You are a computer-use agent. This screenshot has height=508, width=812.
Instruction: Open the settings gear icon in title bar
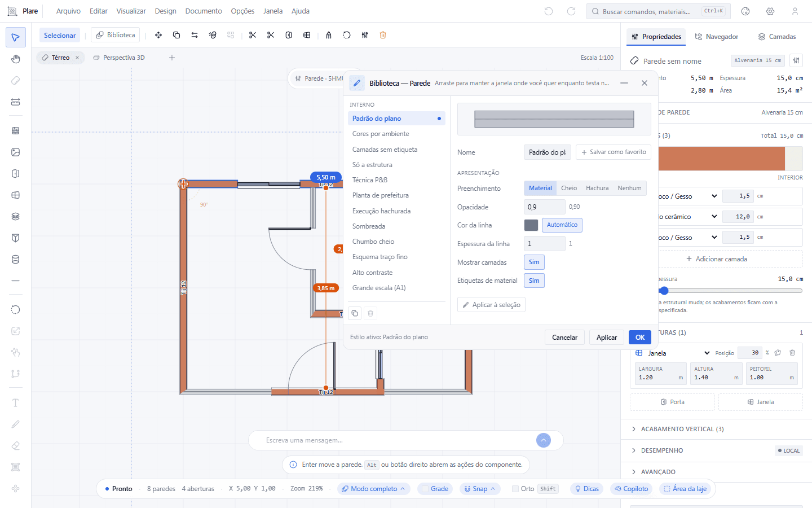pyautogui.click(x=770, y=11)
